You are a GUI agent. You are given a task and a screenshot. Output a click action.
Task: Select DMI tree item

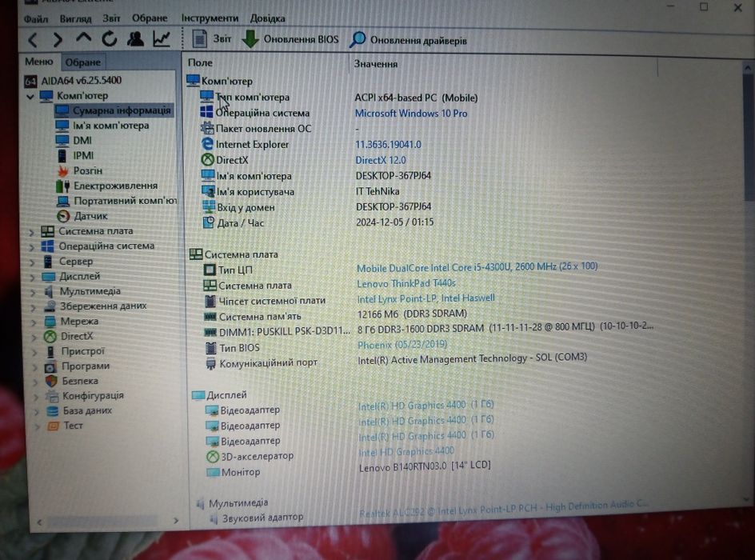[74, 141]
